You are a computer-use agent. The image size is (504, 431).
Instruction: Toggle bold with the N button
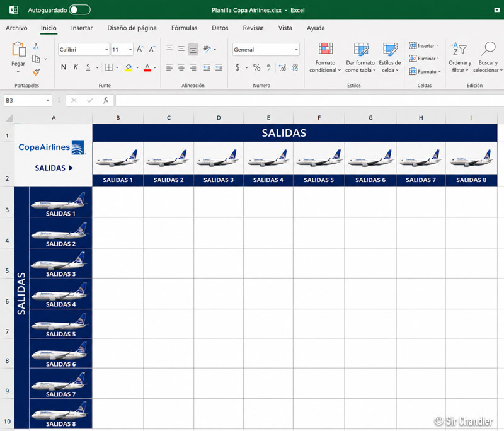click(64, 67)
